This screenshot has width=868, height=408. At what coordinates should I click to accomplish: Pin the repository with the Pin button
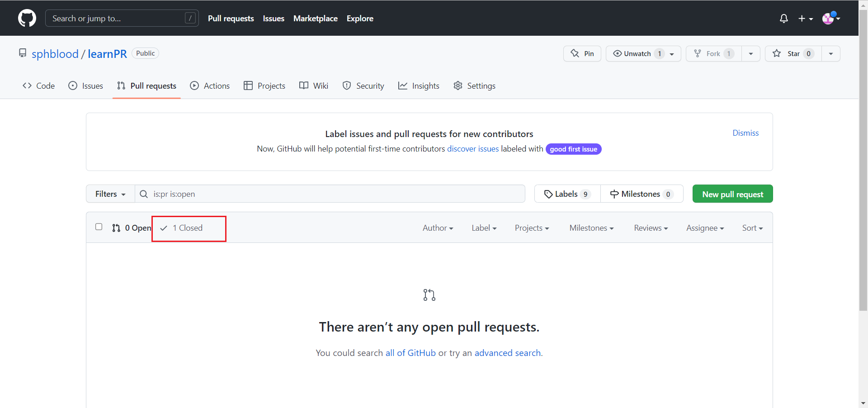tap(582, 53)
